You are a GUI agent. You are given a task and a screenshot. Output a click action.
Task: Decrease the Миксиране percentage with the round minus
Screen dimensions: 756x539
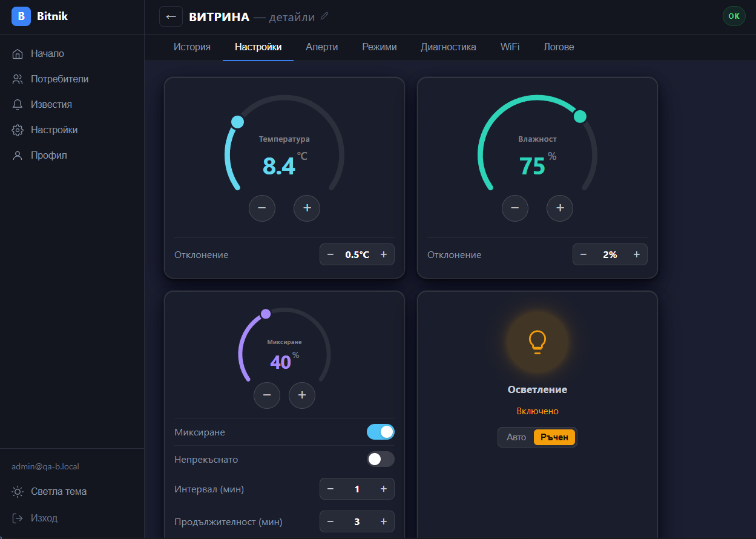267,395
